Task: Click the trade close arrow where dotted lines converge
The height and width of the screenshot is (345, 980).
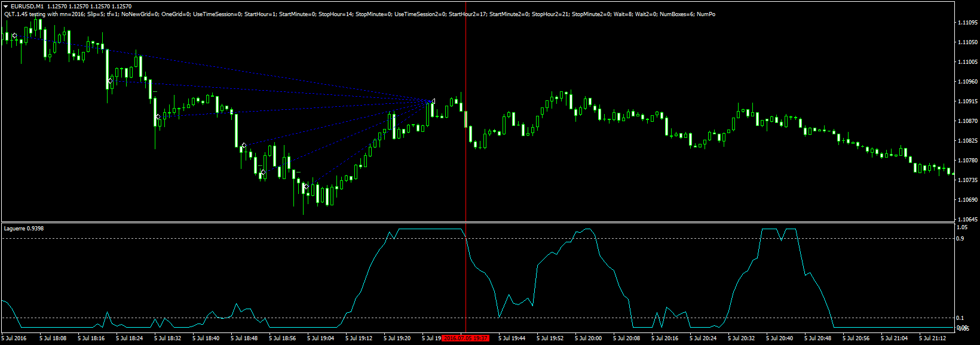Action: coord(432,101)
